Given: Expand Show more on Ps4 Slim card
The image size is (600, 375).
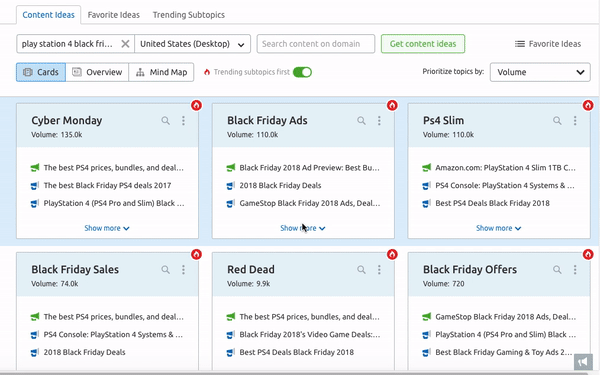Looking at the screenshot, I should tap(499, 228).
